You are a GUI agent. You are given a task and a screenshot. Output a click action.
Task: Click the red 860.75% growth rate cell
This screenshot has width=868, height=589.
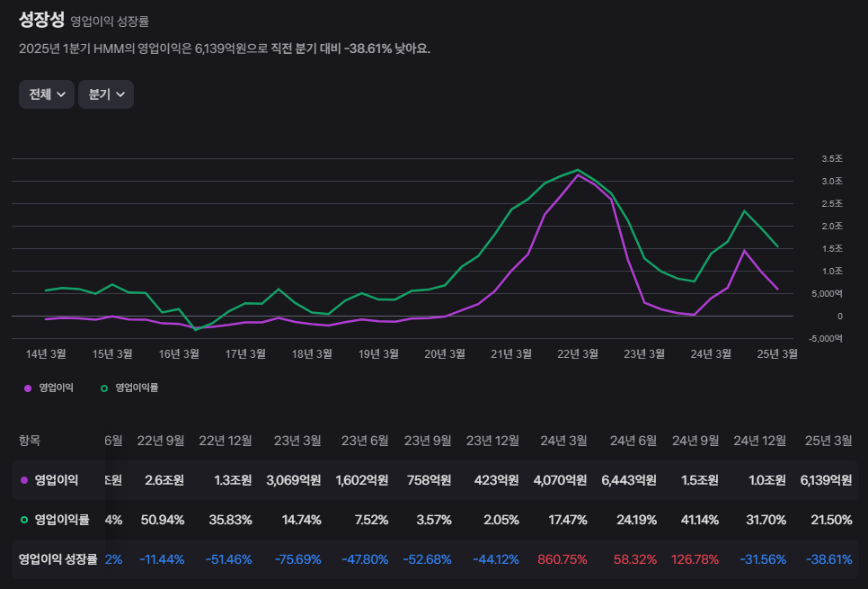click(x=562, y=559)
